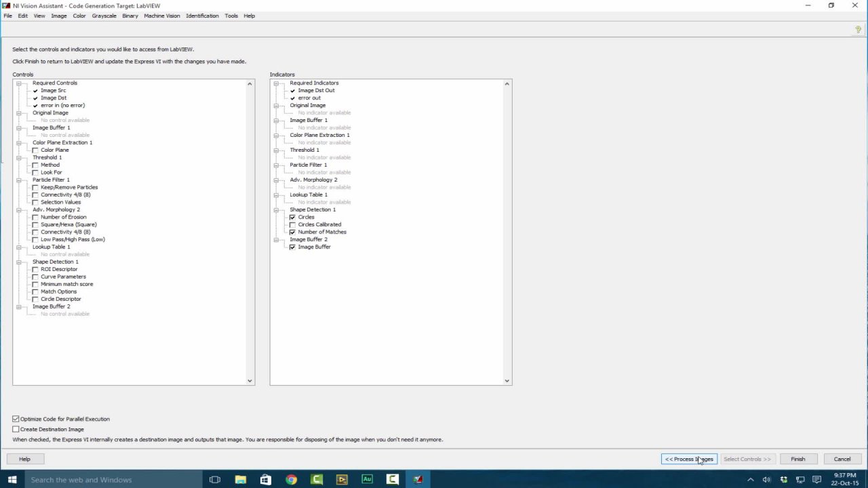Open File Explorer from the taskbar
Image resolution: width=868 pixels, height=488 pixels.
click(x=241, y=479)
